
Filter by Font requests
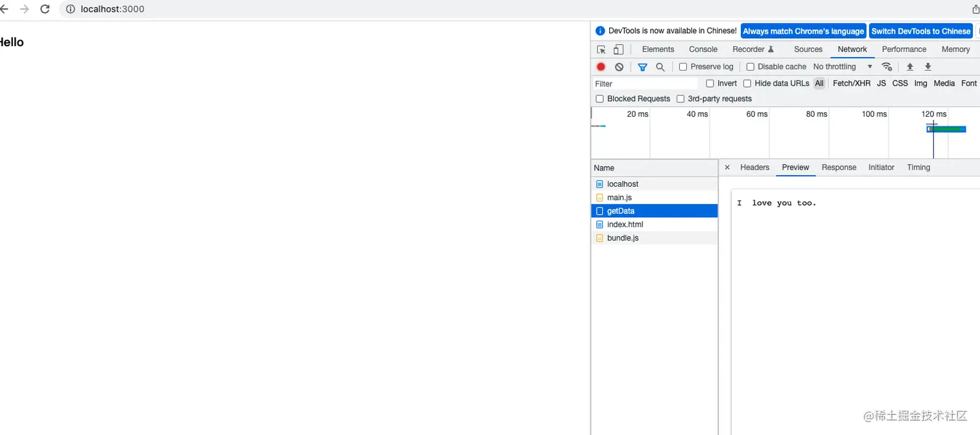tap(969, 84)
